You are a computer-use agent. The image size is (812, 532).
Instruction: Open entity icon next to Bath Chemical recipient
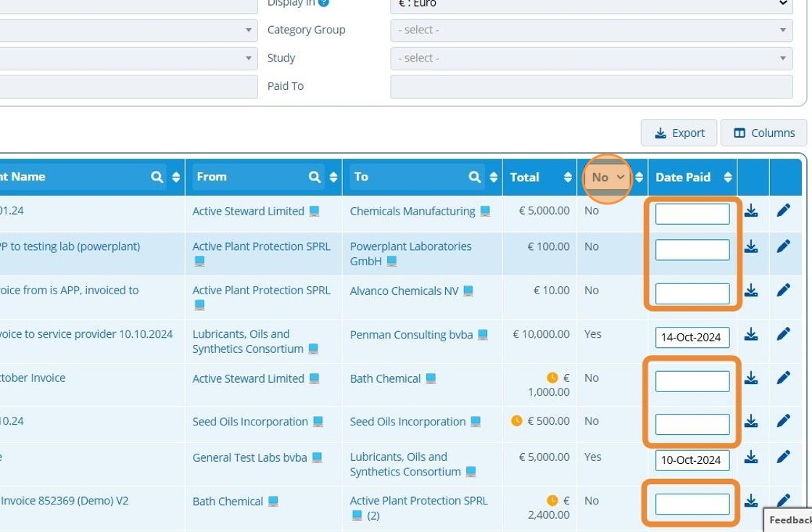coord(431,379)
